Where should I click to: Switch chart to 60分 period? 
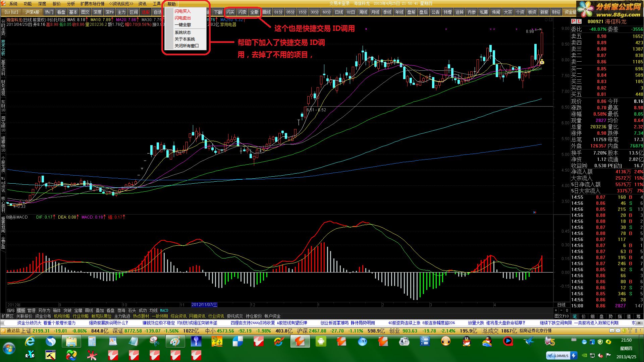click(x=327, y=12)
